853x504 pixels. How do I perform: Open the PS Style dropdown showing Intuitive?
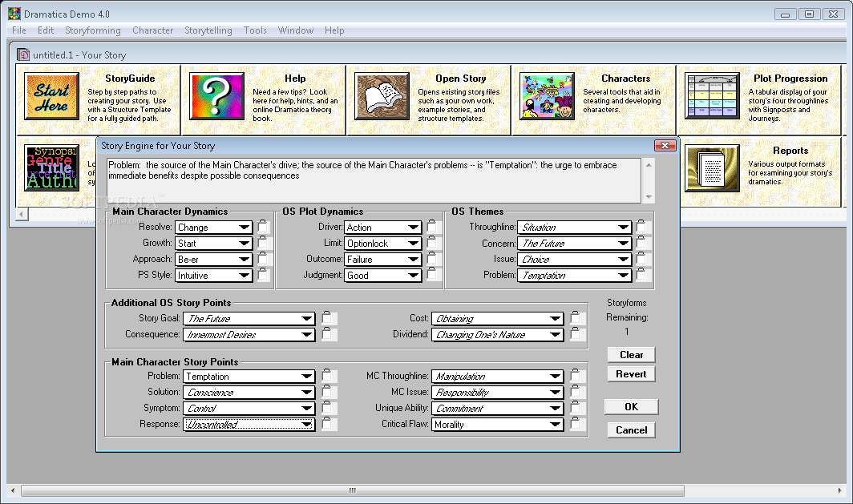tap(214, 275)
